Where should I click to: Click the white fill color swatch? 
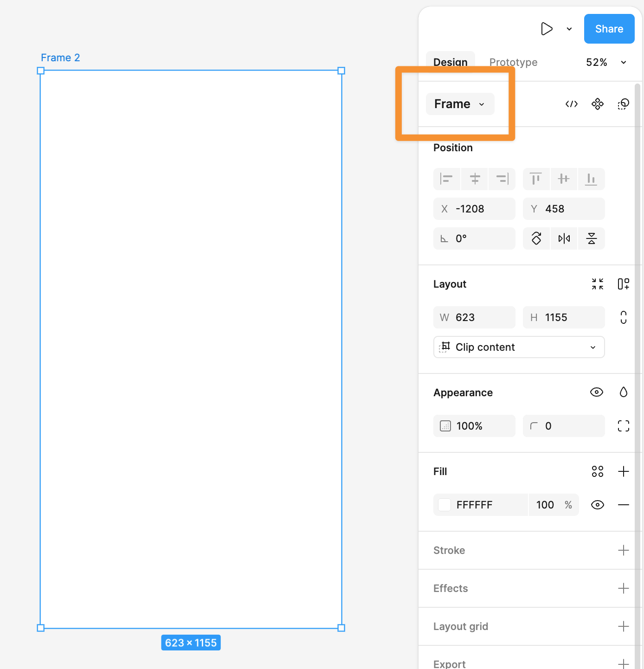point(444,505)
